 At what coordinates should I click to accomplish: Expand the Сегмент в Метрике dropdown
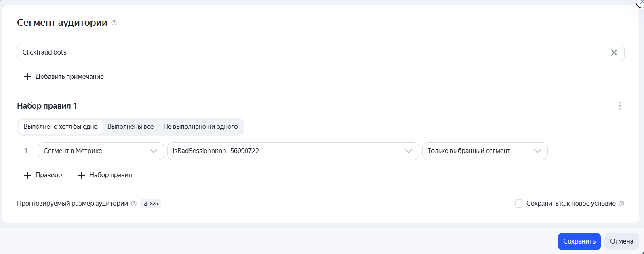(x=101, y=151)
